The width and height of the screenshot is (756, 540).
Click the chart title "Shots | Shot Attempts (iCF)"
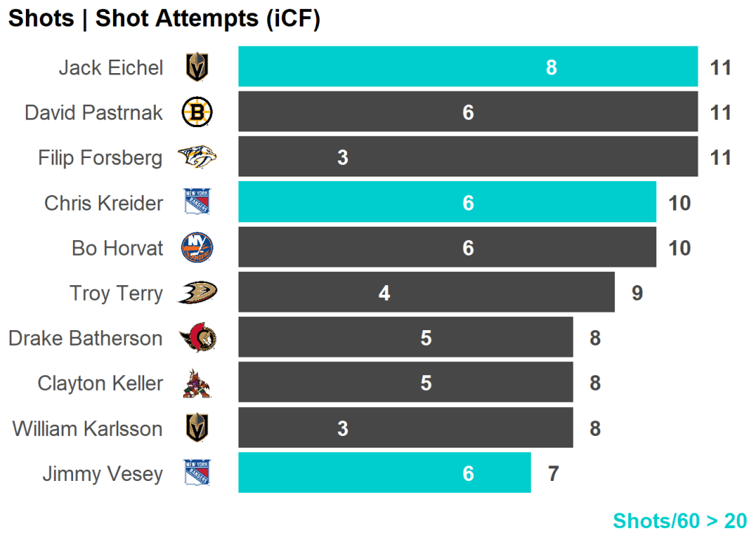click(x=164, y=19)
